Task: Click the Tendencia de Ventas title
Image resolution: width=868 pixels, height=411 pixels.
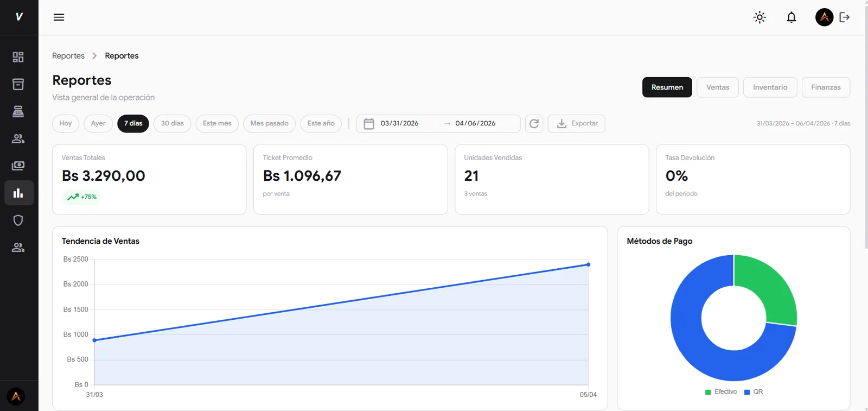Action: (100, 241)
